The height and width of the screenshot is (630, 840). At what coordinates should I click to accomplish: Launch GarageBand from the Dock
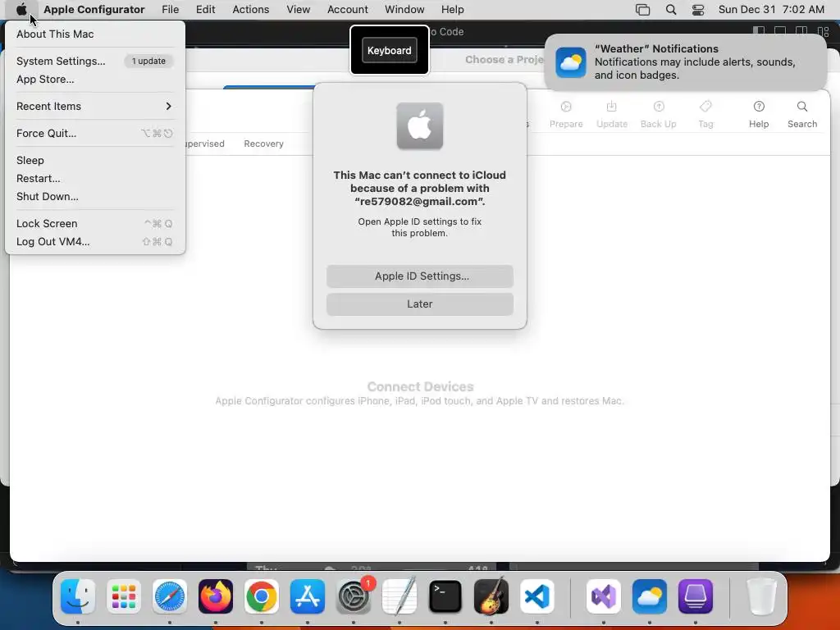click(491, 596)
